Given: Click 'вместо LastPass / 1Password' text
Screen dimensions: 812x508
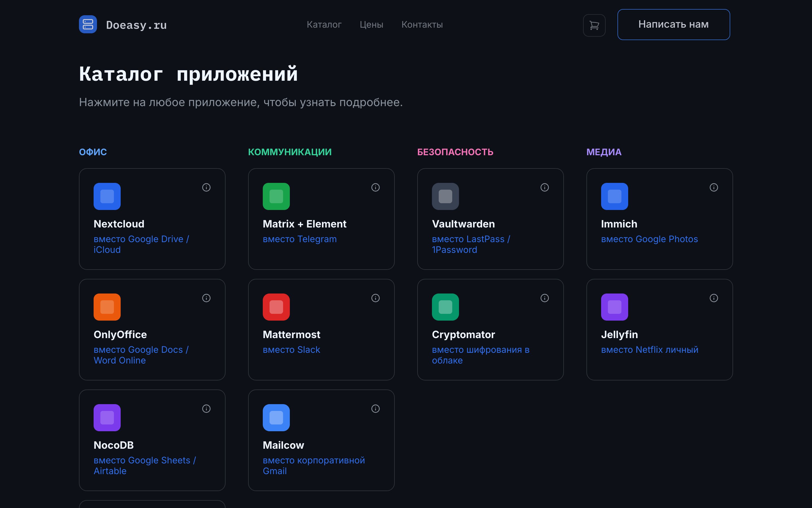Looking at the screenshot, I should click(471, 244).
